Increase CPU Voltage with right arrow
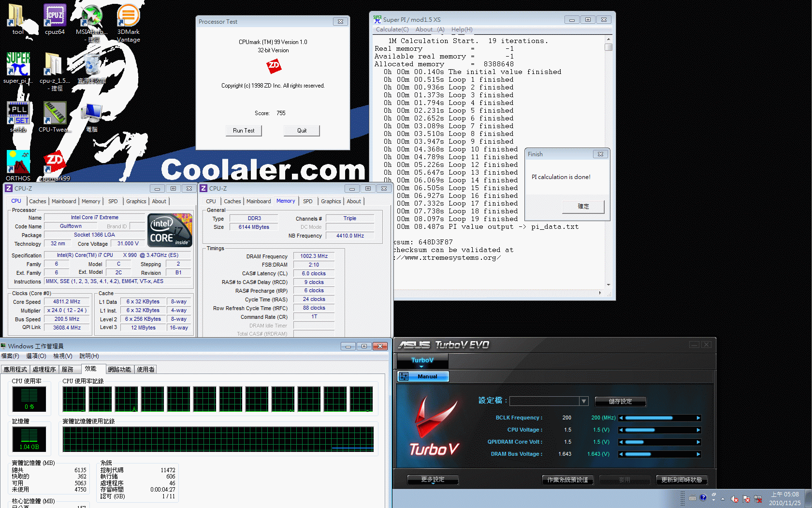812x508 pixels. (x=698, y=430)
